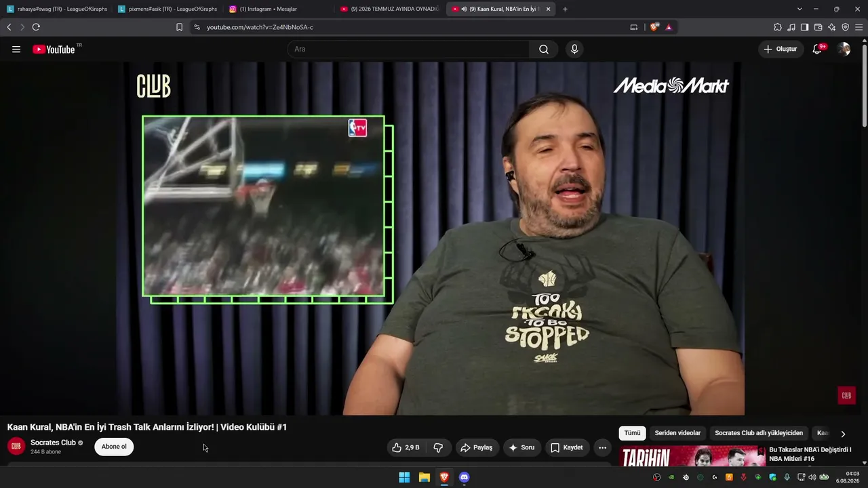
Task: Open Windows Security tray icon
Action: click(x=772, y=477)
